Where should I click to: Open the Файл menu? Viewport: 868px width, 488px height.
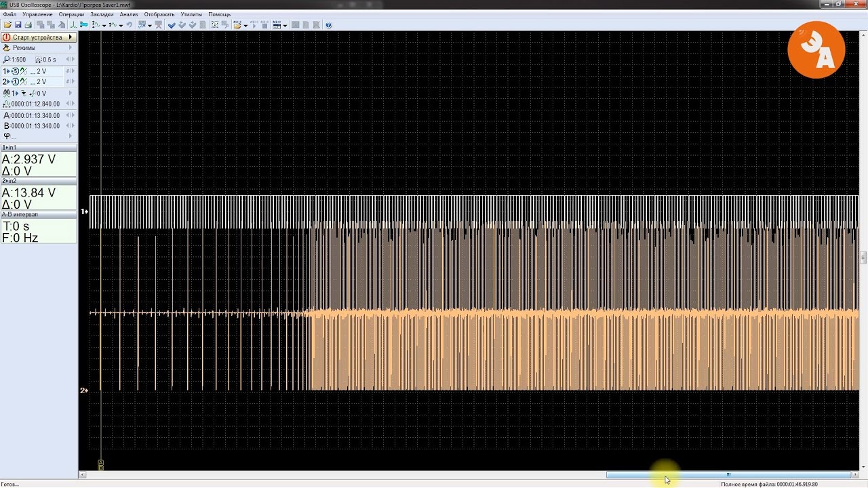pos(9,14)
